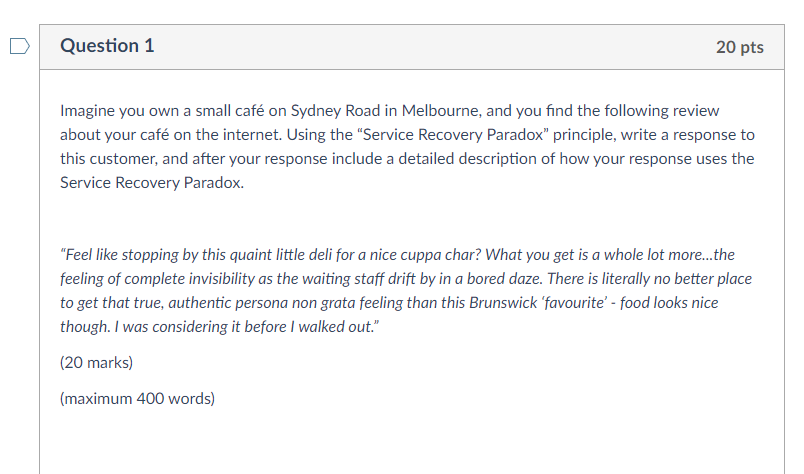This screenshot has height=474, width=804.
Task: Click "persona non grata" in the review
Action: pos(296,302)
